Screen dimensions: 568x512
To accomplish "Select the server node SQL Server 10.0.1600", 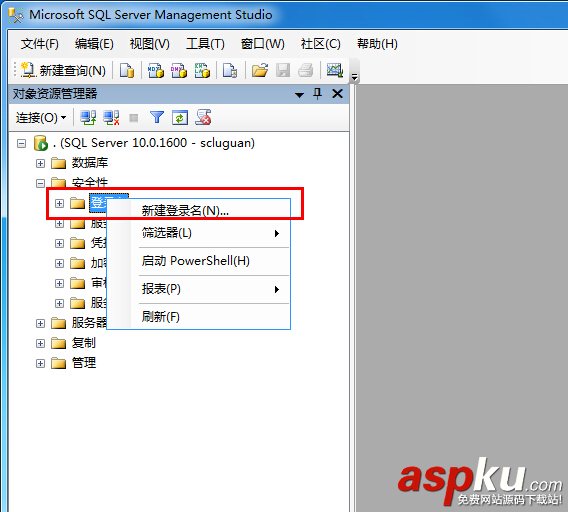I will 154,143.
